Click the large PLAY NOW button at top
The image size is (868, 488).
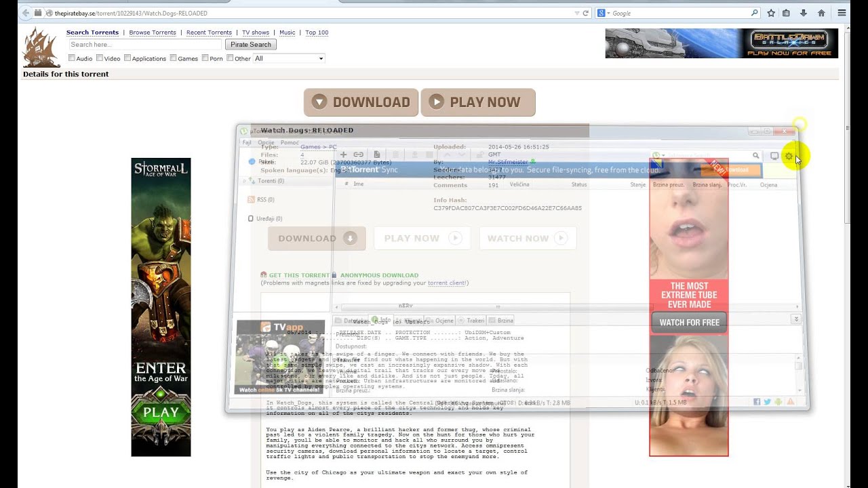[x=478, y=102]
